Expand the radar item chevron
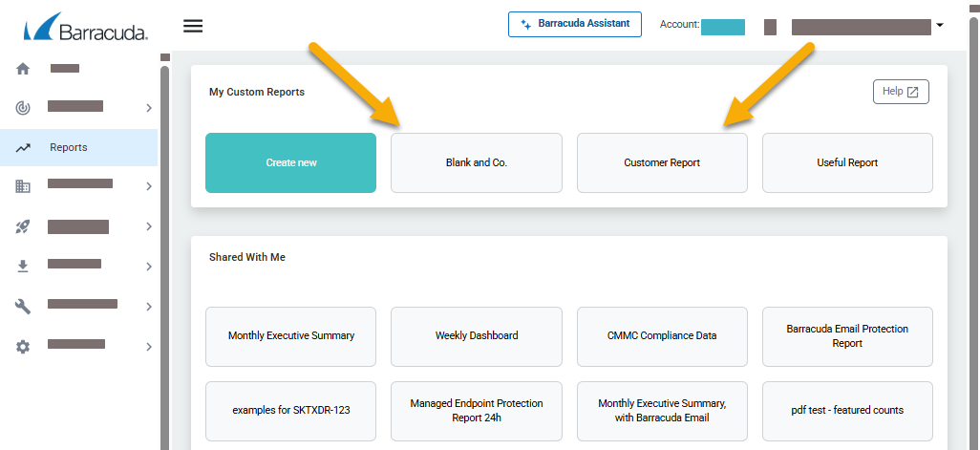980x450 pixels. [149, 108]
